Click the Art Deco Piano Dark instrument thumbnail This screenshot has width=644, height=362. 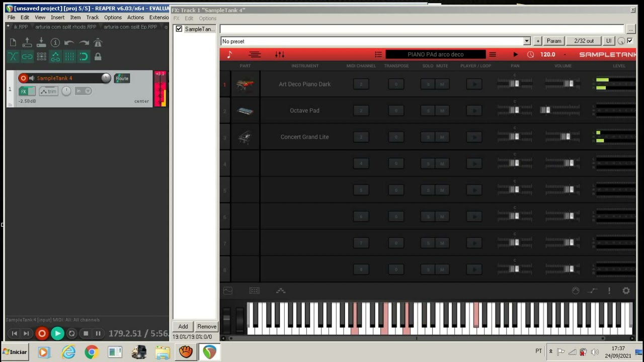pos(245,84)
